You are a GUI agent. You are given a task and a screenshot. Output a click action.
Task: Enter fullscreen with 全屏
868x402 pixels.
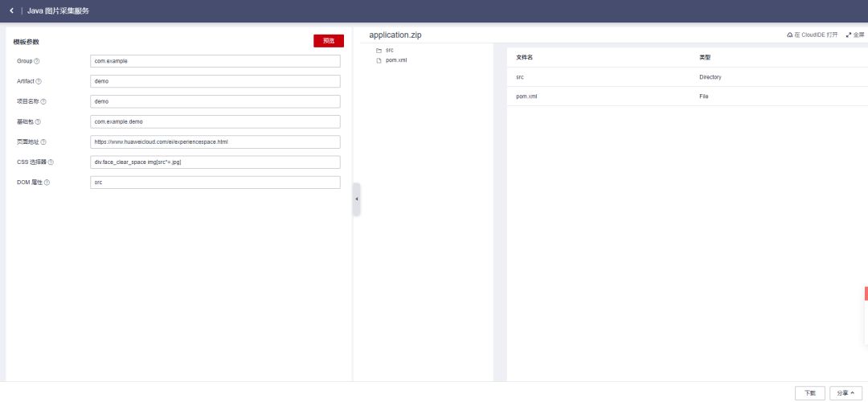854,35
